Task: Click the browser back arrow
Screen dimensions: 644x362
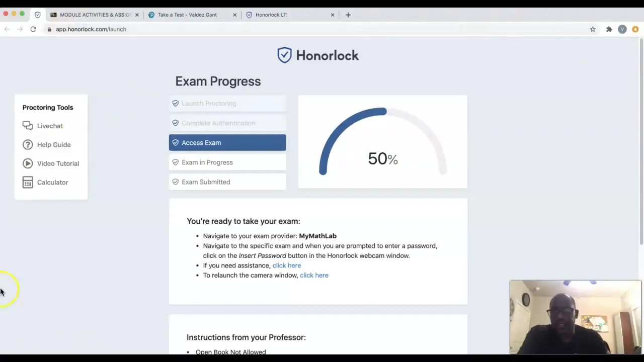Action: (7, 29)
